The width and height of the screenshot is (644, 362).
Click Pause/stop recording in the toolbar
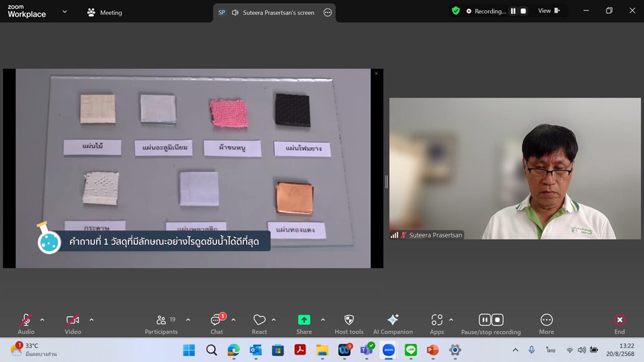tap(491, 323)
